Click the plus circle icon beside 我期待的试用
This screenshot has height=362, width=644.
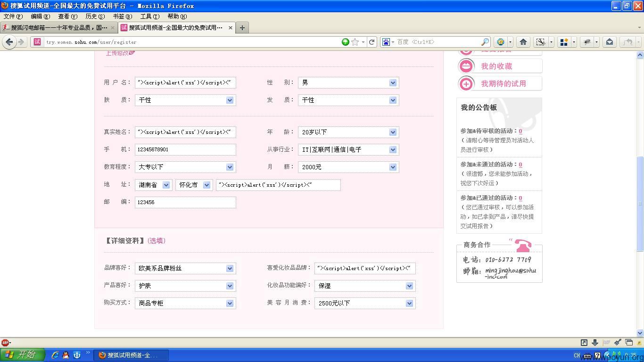(466, 84)
